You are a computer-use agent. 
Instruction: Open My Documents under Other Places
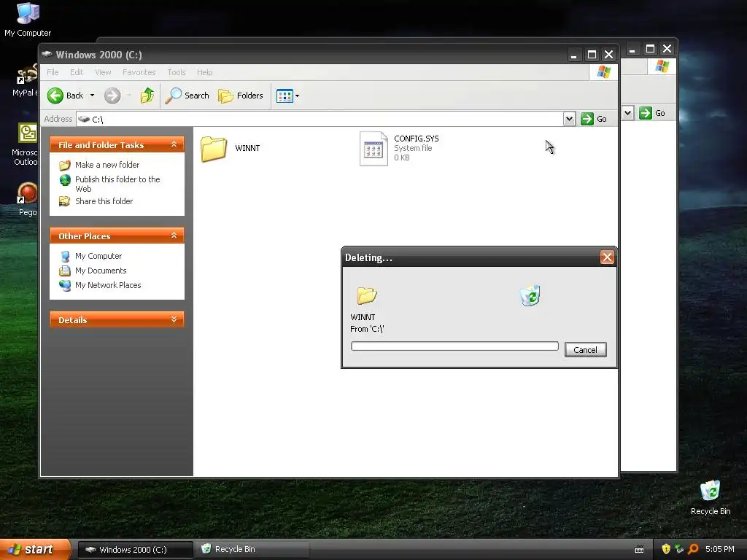[x=101, y=271]
